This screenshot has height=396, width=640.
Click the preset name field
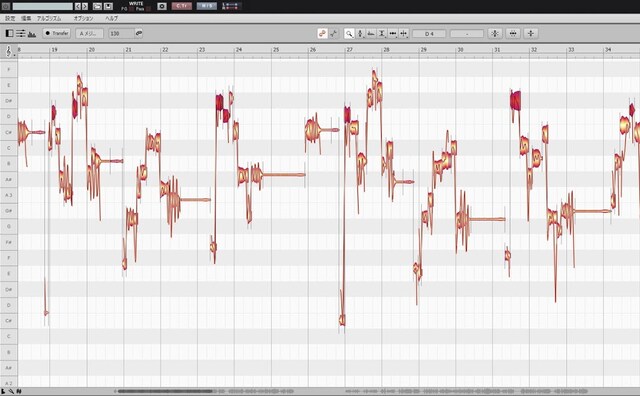click(x=42, y=7)
